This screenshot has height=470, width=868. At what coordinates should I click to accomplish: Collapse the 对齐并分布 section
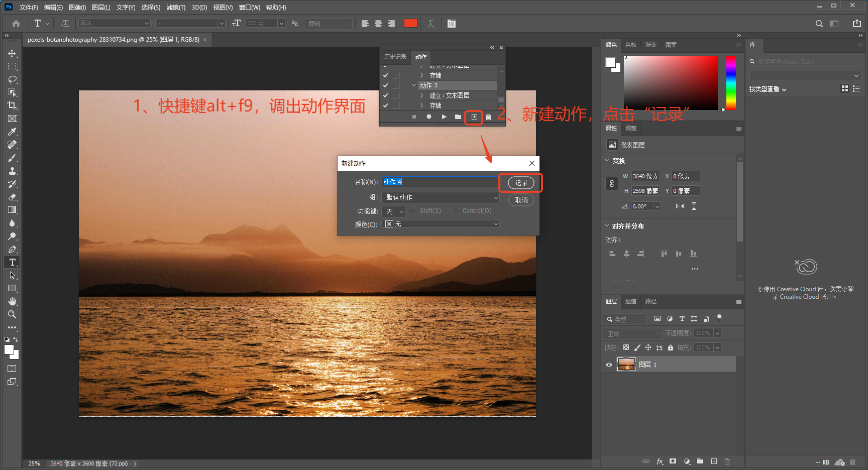607,225
